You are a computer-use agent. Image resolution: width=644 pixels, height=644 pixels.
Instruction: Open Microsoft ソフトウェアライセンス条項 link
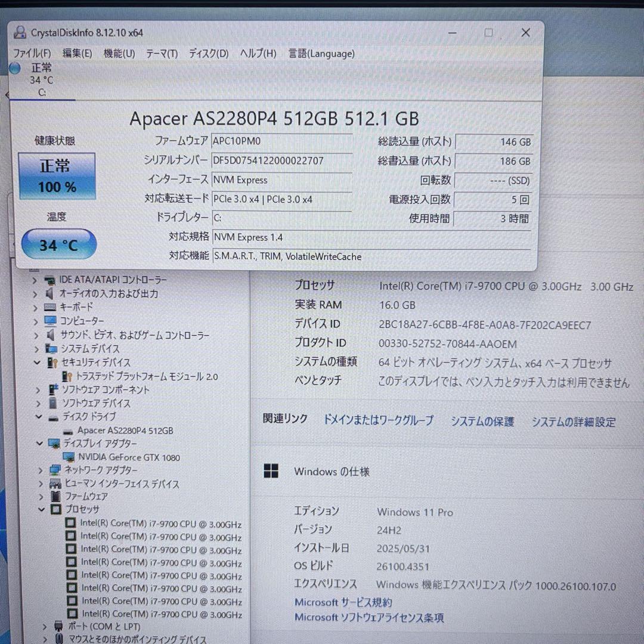coord(369,617)
